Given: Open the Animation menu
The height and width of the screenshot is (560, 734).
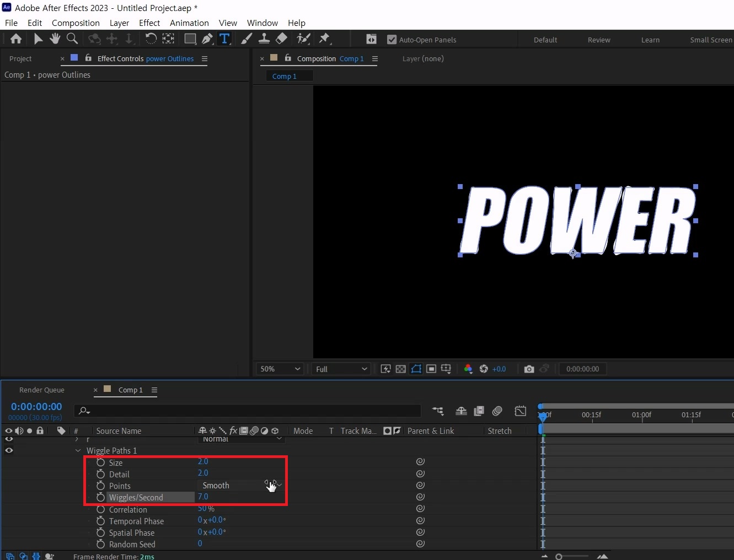Looking at the screenshot, I should [x=189, y=23].
